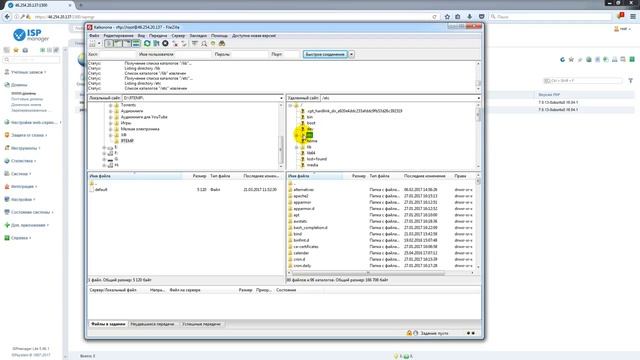Switch to Неудавшиеся передачи tab
Viewport: 640px width, 360px height.
click(x=153, y=324)
